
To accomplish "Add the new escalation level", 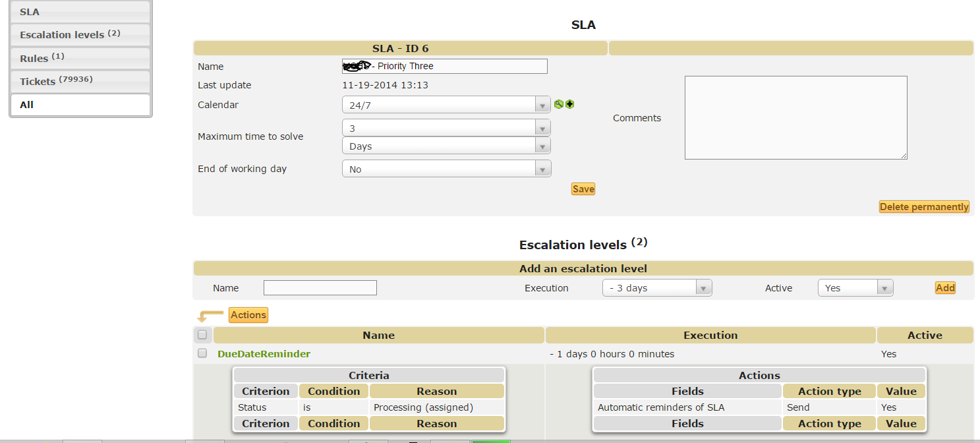I will [945, 287].
